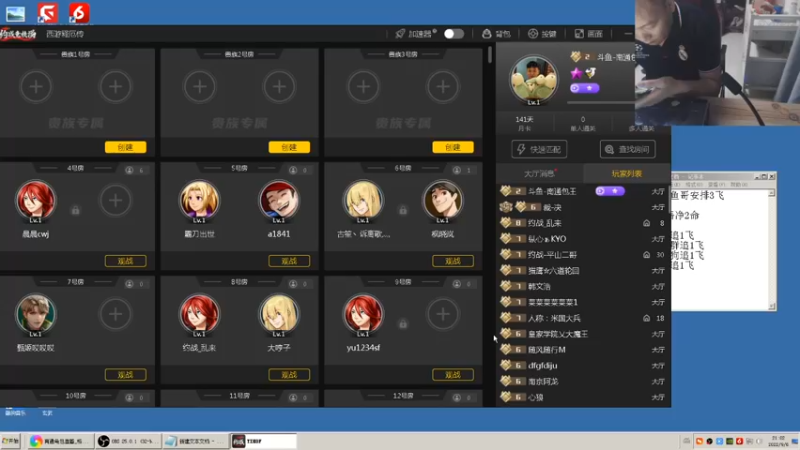Click the lock icon in room 9
The image size is (800, 450).
403,324
